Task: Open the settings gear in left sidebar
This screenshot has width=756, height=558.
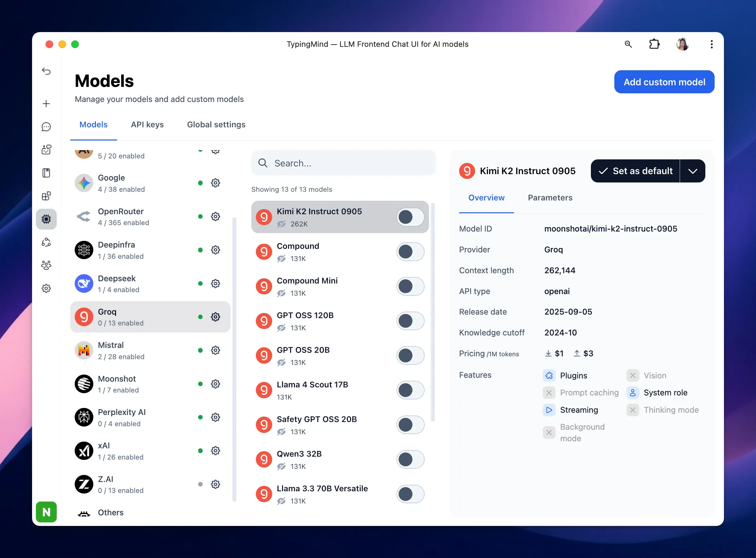Action: 46,288
